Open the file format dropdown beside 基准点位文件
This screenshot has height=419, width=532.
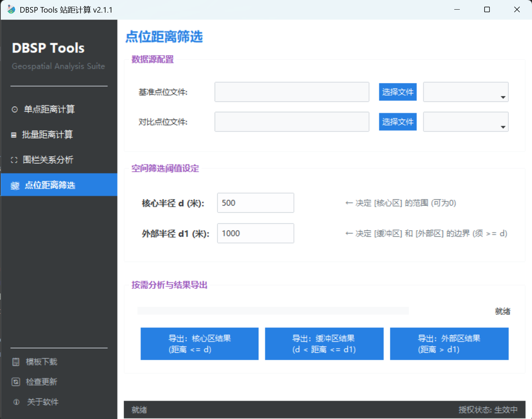(x=503, y=97)
